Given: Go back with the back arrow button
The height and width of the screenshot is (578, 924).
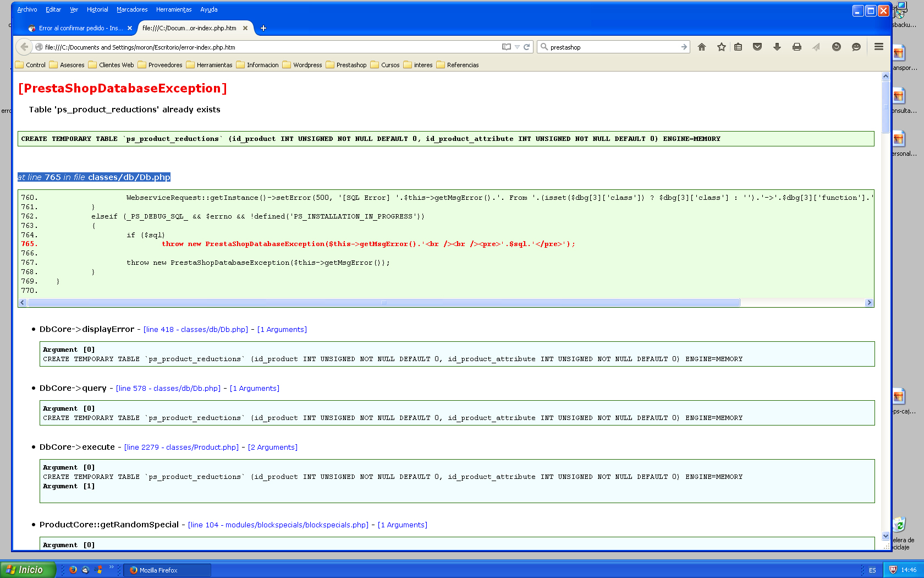Looking at the screenshot, I should pyautogui.click(x=24, y=47).
